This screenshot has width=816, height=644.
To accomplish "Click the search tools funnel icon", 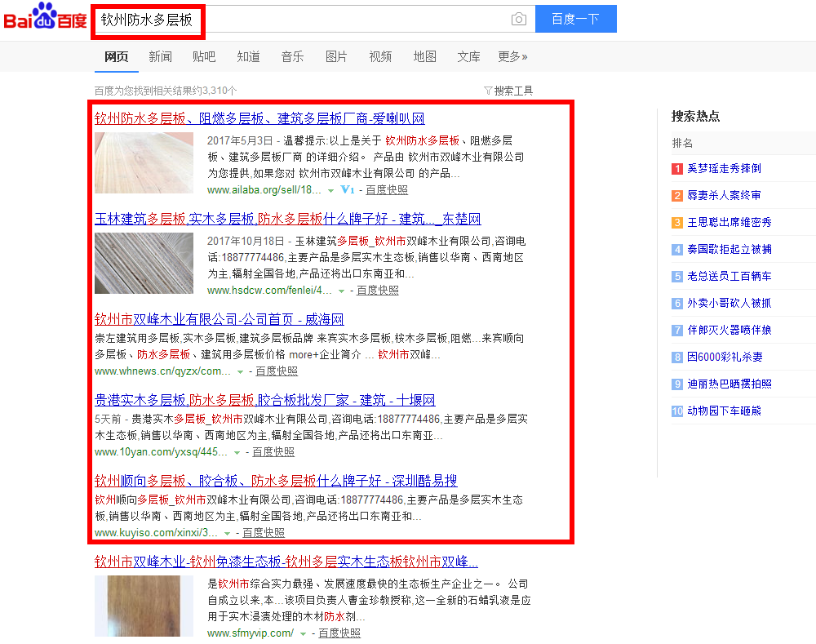I will (x=488, y=91).
